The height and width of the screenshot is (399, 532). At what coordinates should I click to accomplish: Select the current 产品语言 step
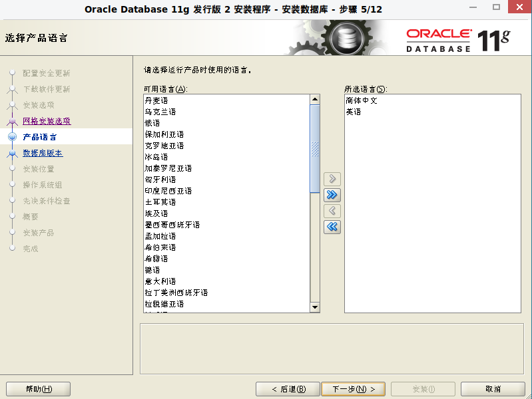pyautogui.click(x=40, y=137)
